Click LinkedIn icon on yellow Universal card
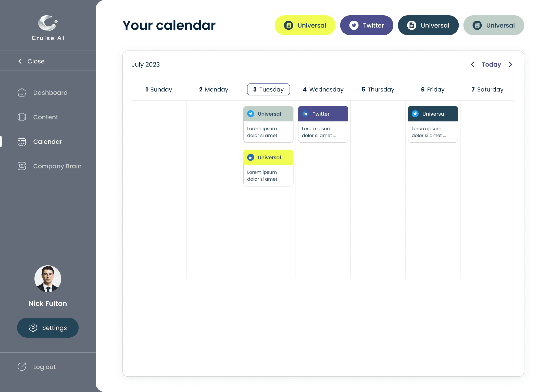This screenshot has height=392, width=551. (251, 157)
